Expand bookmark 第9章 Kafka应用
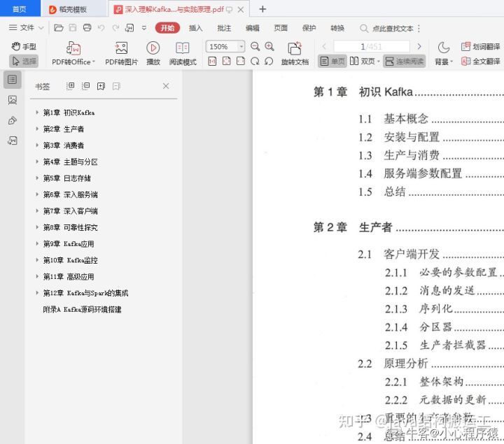The width and height of the screenshot is (504, 444). [37, 243]
